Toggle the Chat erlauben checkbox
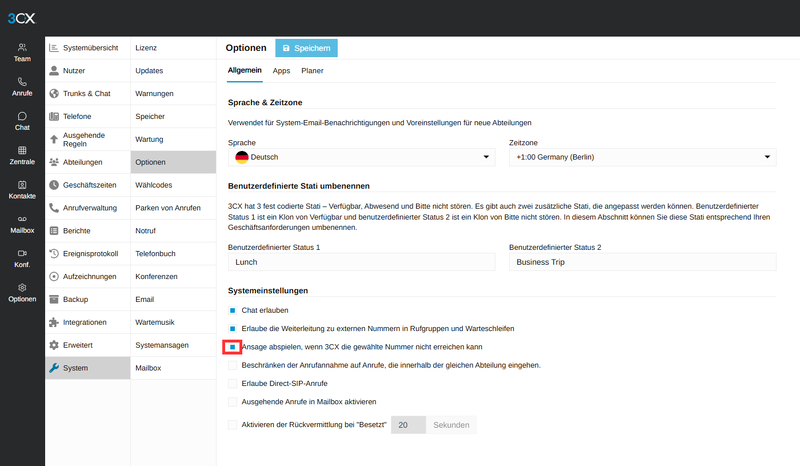The height and width of the screenshot is (466, 800). pos(233,310)
